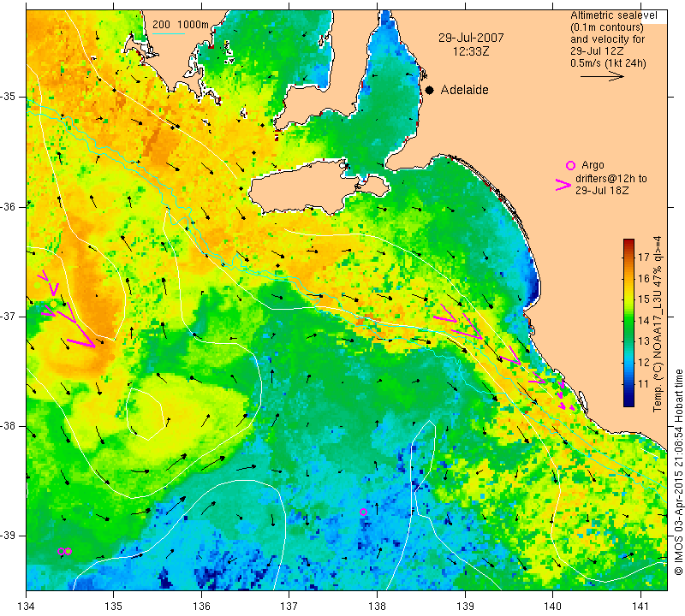Click Kangaroo Island on the map
The image size is (685, 616).
306,187
